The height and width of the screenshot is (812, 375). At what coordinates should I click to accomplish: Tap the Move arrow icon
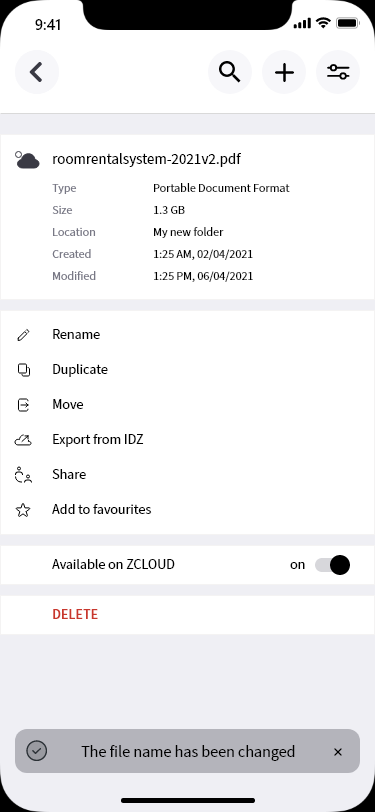tap(23, 404)
